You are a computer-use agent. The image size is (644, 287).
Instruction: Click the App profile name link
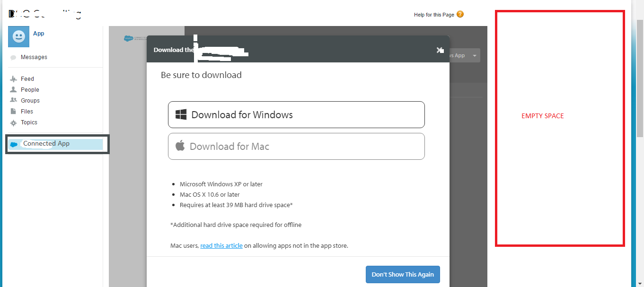tap(39, 34)
